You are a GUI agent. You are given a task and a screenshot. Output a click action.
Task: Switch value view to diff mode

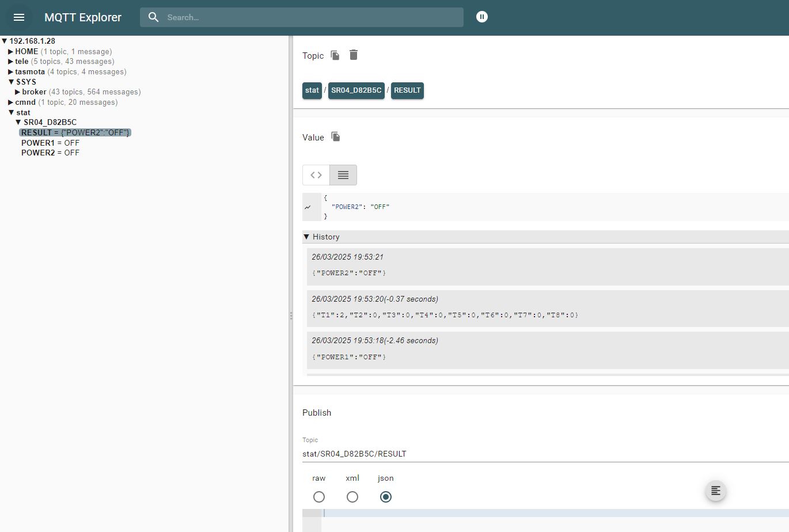point(316,175)
